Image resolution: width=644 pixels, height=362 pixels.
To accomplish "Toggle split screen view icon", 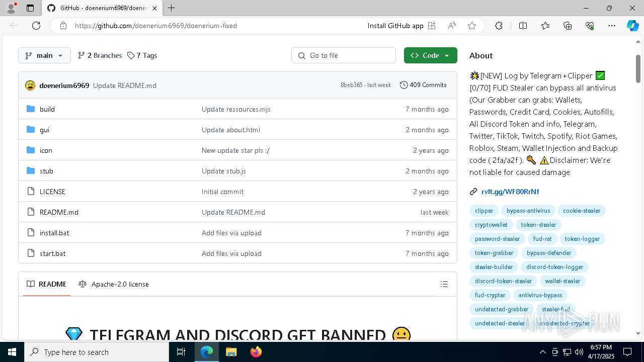I will (x=523, y=26).
